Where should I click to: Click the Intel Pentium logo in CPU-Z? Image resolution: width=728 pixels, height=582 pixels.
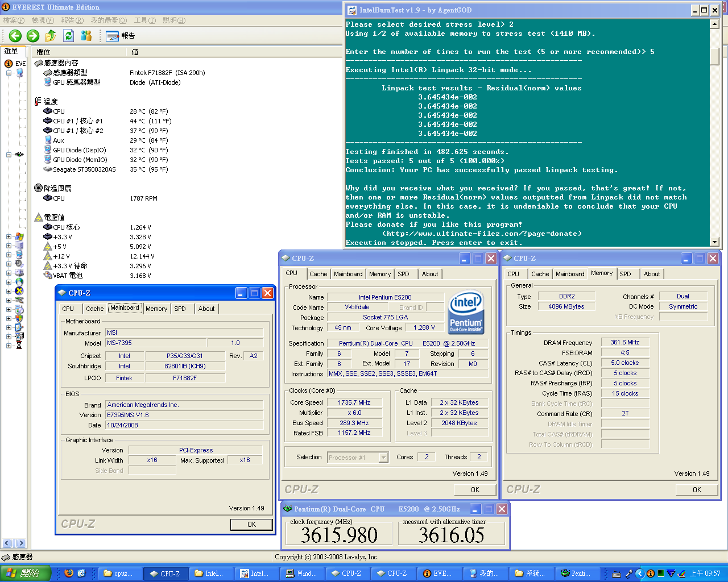pos(466,313)
